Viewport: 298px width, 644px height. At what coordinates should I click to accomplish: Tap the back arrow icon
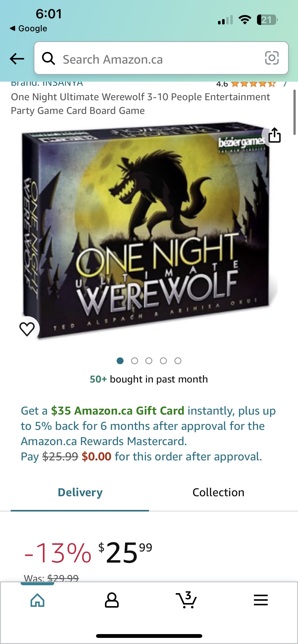[17, 59]
